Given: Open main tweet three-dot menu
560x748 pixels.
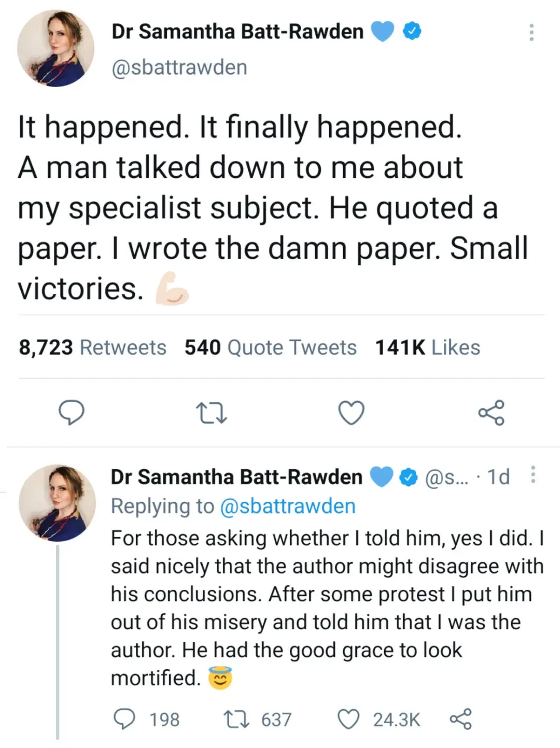Looking at the screenshot, I should click(531, 32).
